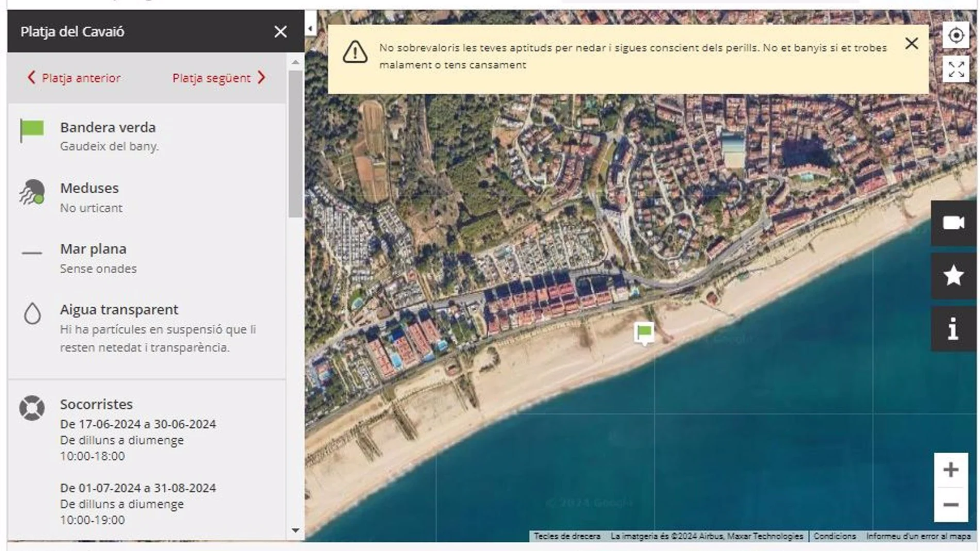
Task: Center map on my location
Action: tap(956, 36)
